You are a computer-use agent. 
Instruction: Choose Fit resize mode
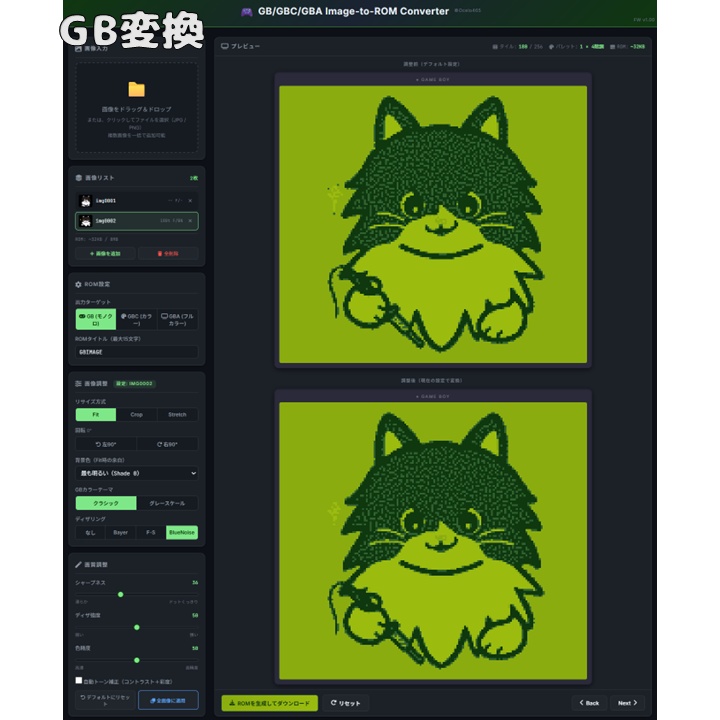[x=96, y=415]
